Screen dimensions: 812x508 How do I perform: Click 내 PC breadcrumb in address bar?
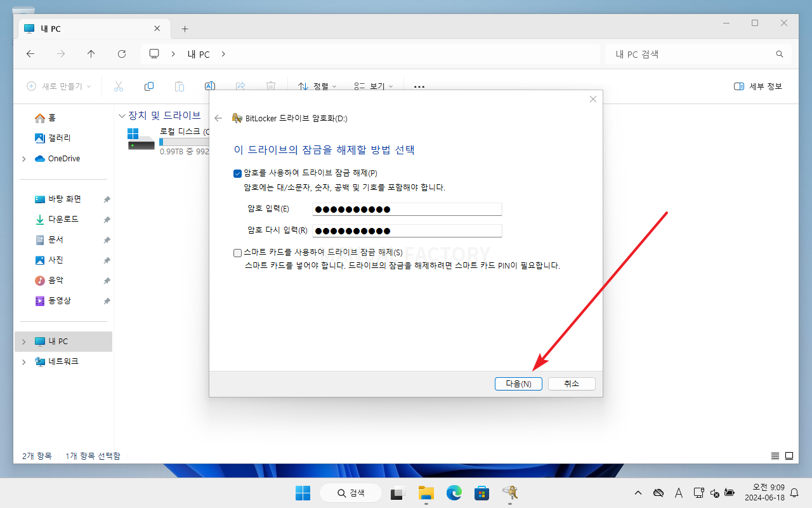point(199,55)
